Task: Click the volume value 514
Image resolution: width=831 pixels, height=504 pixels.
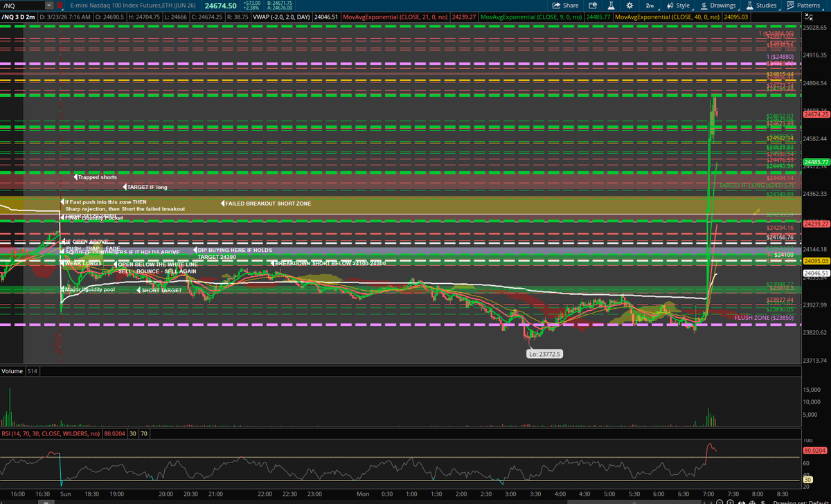Action: 31,372
